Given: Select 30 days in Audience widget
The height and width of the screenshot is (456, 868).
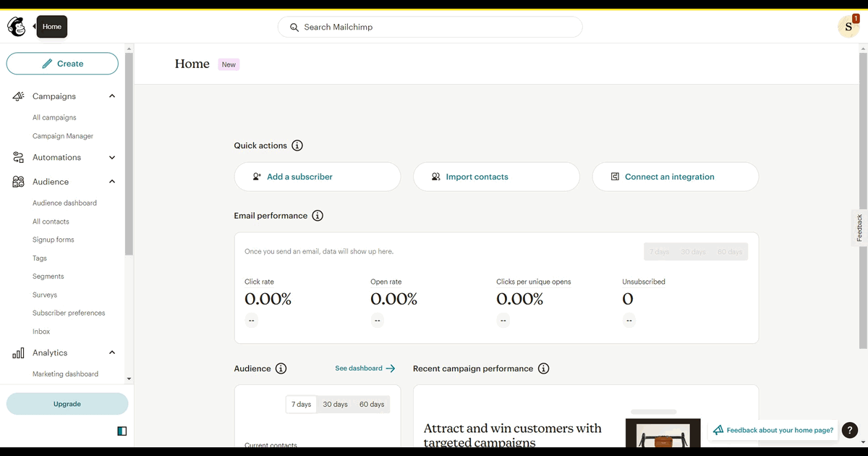Looking at the screenshot, I should pyautogui.click(x=335, y=405).
